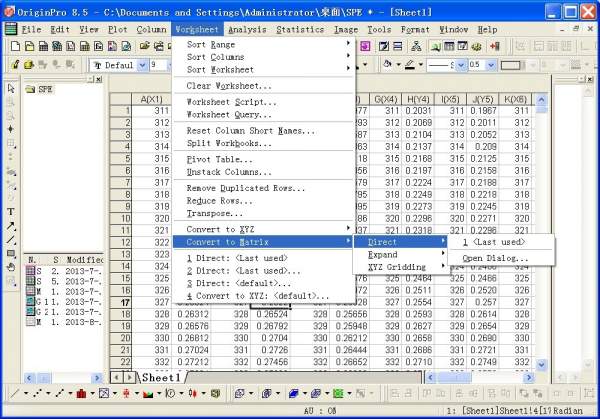The width and height of the screenshot is (600, 419).
Task: Select the Arrow drawing tool
Action: click(x=11, y=226)
